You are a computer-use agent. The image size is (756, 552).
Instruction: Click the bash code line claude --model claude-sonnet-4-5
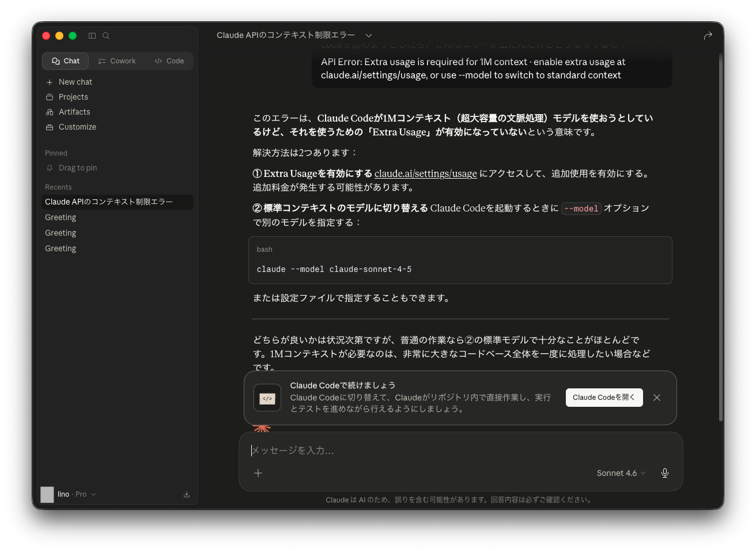(x=334, y=270)
